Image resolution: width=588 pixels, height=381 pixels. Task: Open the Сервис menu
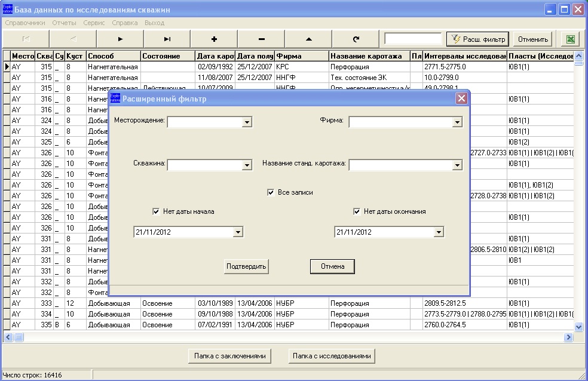click(94, 23)
